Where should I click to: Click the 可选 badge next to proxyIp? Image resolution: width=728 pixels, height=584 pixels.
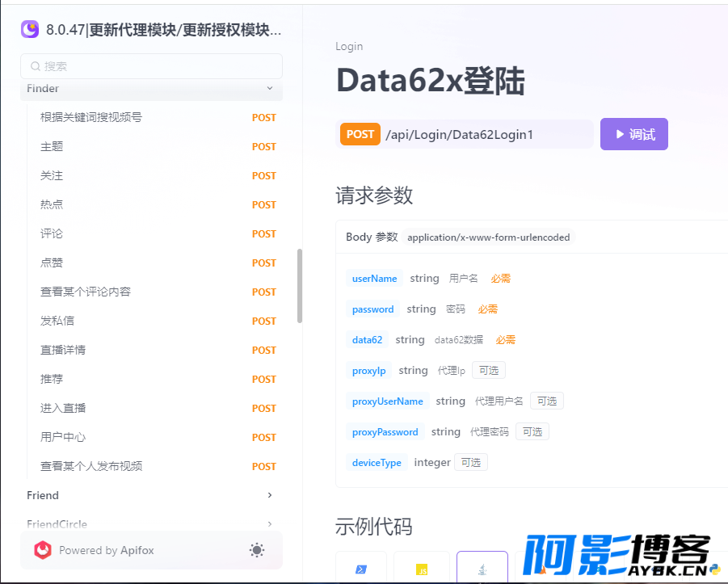(x=489, y=371)
